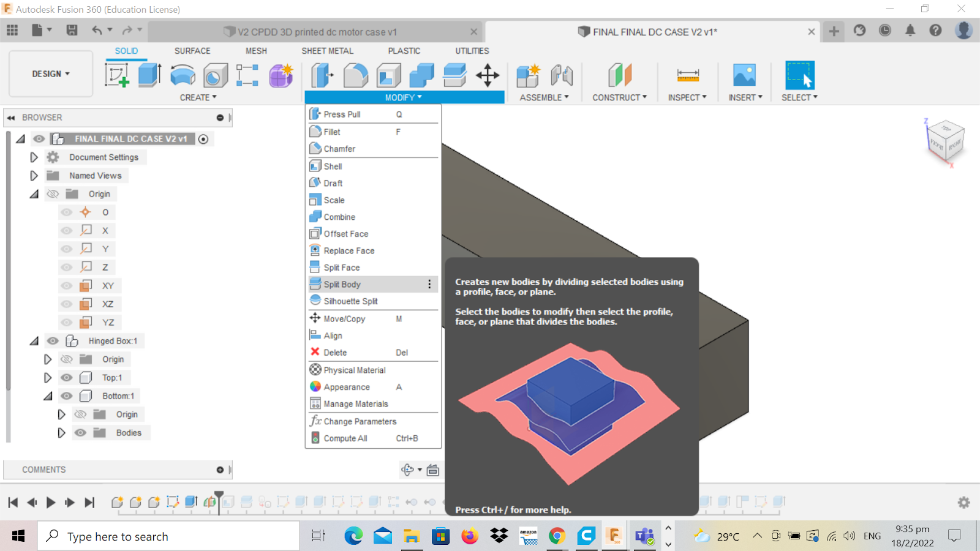Collapse the Hinged Box:1 node
Image resolution: width=980 pixels, height=551 pixels.
(x=34, y=341)
